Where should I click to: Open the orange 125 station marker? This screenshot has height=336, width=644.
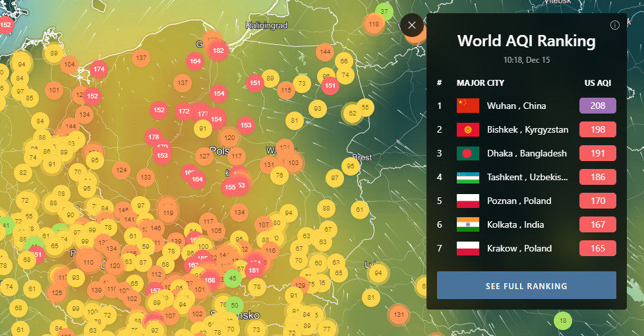pos(57,293)
